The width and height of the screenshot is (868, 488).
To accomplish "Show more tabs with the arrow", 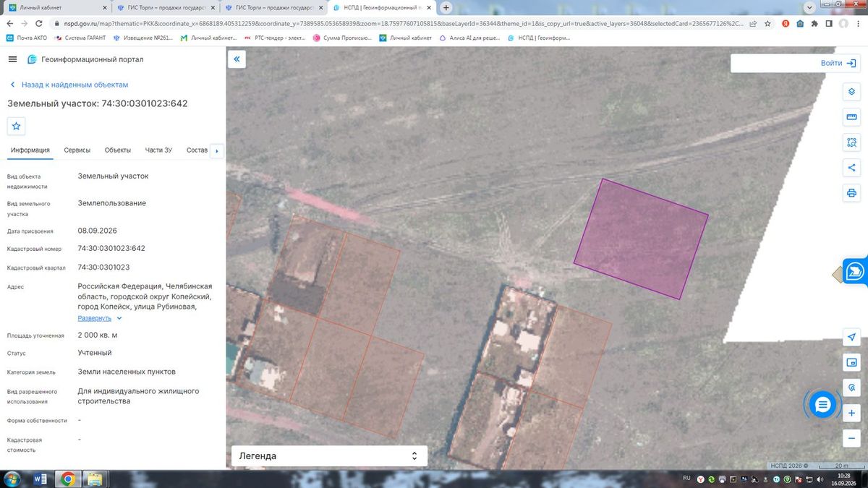I will coord(216,151).
